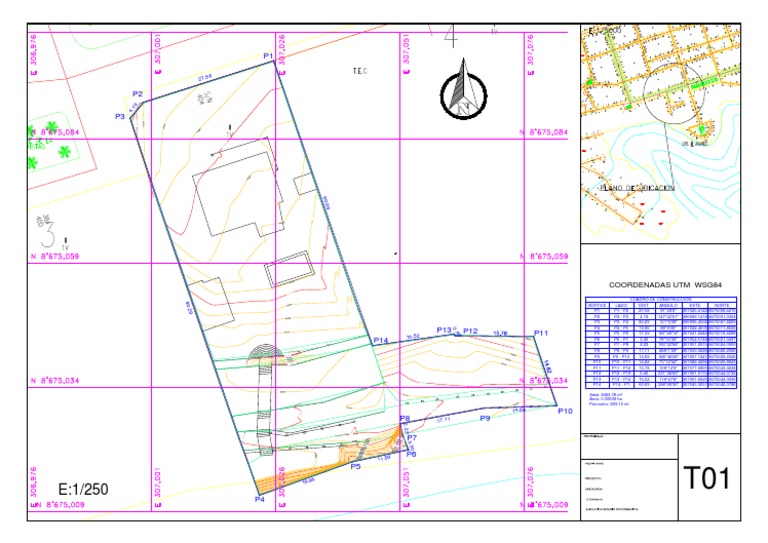Image resolution: width=768 pixels, height=543 pixels.
Task: Click N 8'675,084 label on right margin
Action: [544, 132]
